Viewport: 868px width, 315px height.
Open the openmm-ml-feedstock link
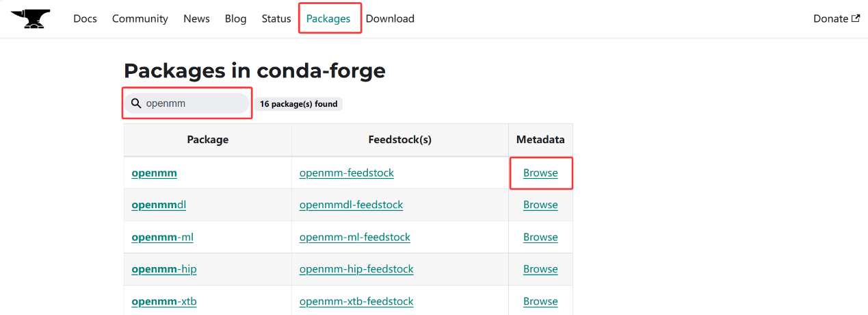tap(355, 237)
